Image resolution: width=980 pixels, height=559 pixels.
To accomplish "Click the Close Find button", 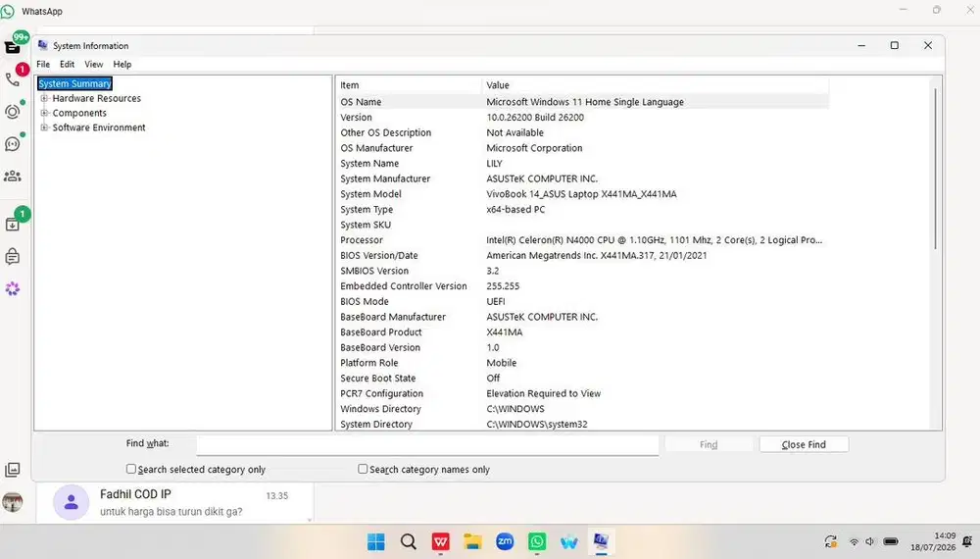I will [804, 444].
